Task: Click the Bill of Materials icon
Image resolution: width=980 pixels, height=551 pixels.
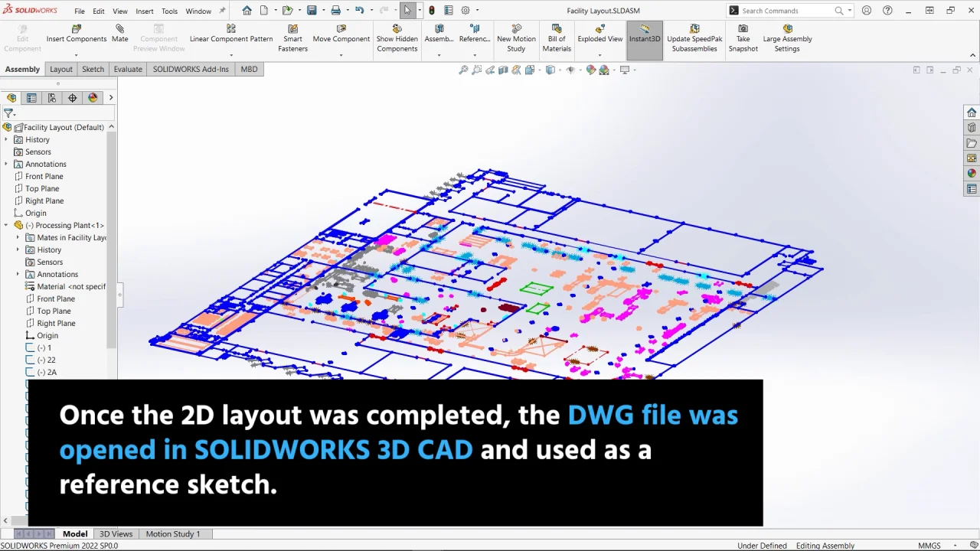Action: 557,29
